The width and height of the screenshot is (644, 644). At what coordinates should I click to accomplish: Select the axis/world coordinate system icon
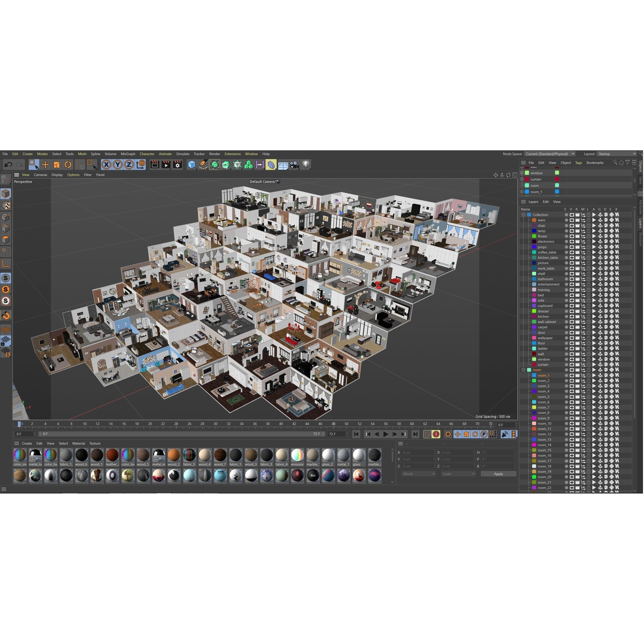[x=140, y=164]
